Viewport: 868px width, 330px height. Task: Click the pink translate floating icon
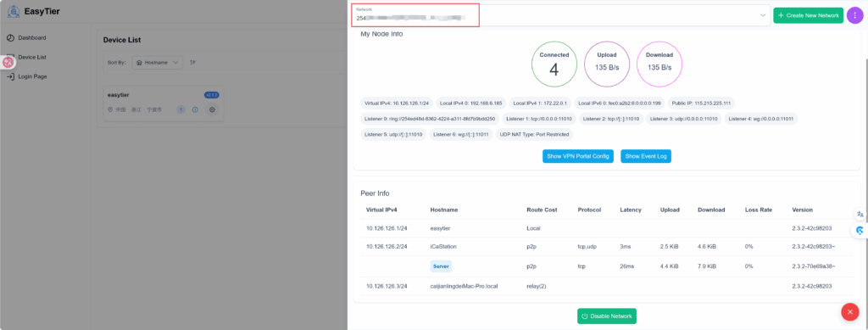pos(8,62)
